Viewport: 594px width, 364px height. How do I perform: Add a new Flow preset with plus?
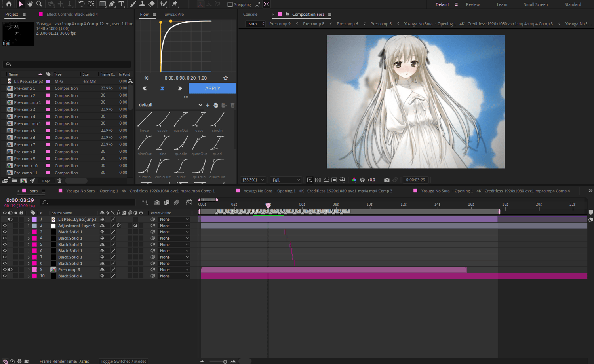(208, 105)
